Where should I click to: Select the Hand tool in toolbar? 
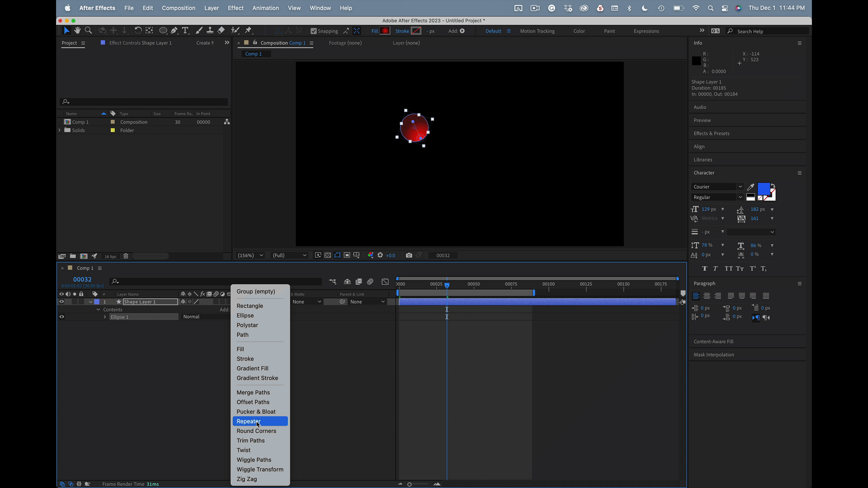(x=77, y=30)
